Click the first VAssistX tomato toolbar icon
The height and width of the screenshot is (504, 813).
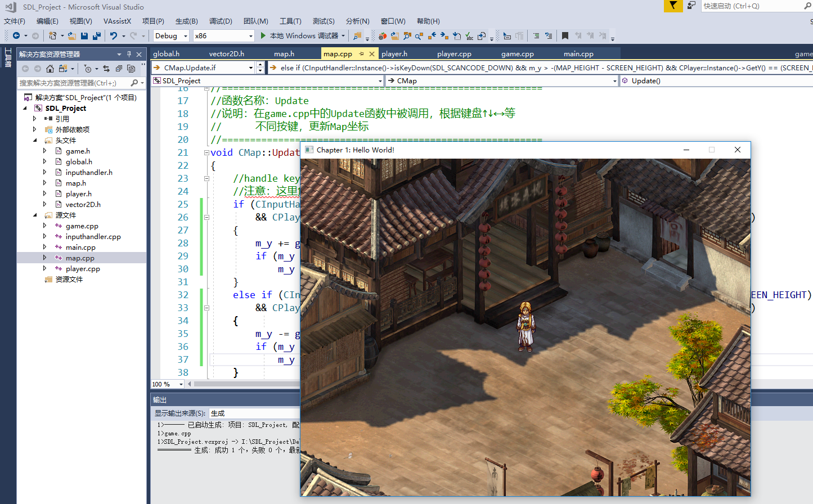[x=383, y=36]
